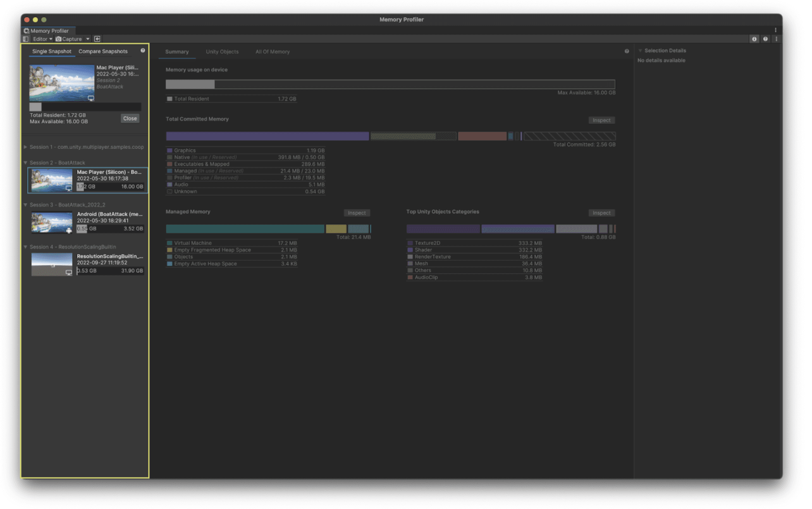This screenshot has width=812, height=509.
Task: Inspect Top Unity Objects Categories
Action: pyautogui.click(x=602, y=213)
